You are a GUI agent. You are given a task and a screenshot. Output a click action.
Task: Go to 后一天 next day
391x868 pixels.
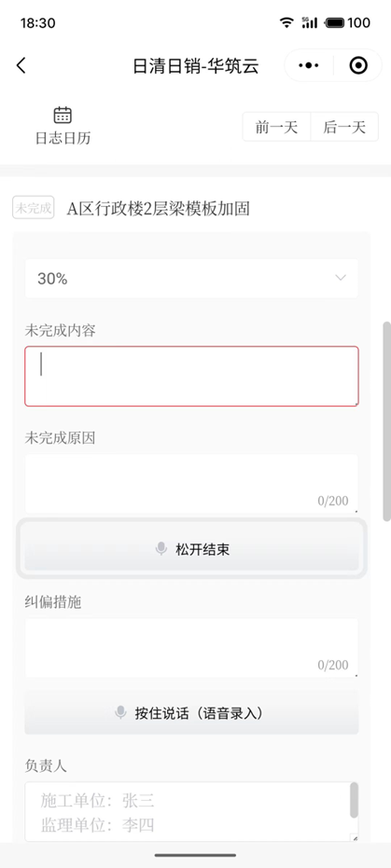[x=344, y=127]
